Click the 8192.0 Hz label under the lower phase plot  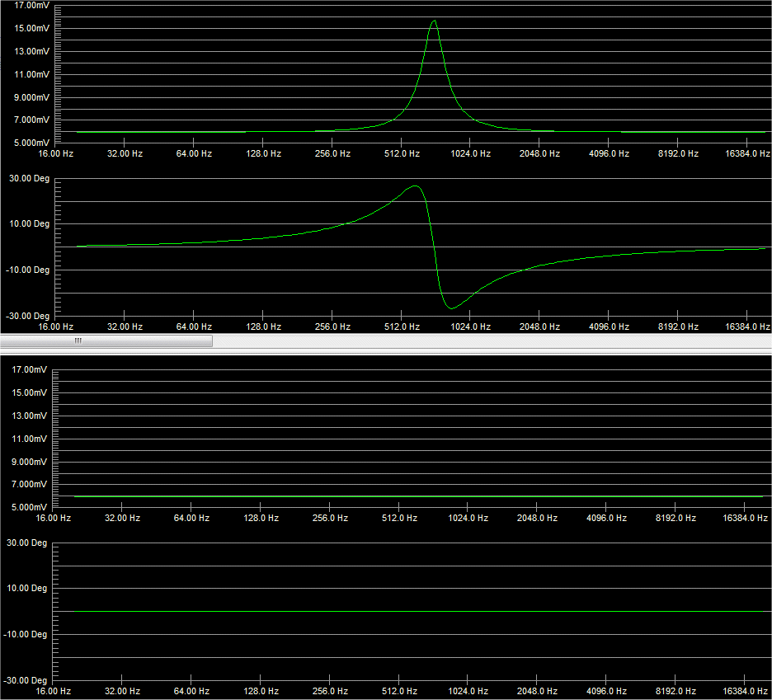[x=675, y=691]
